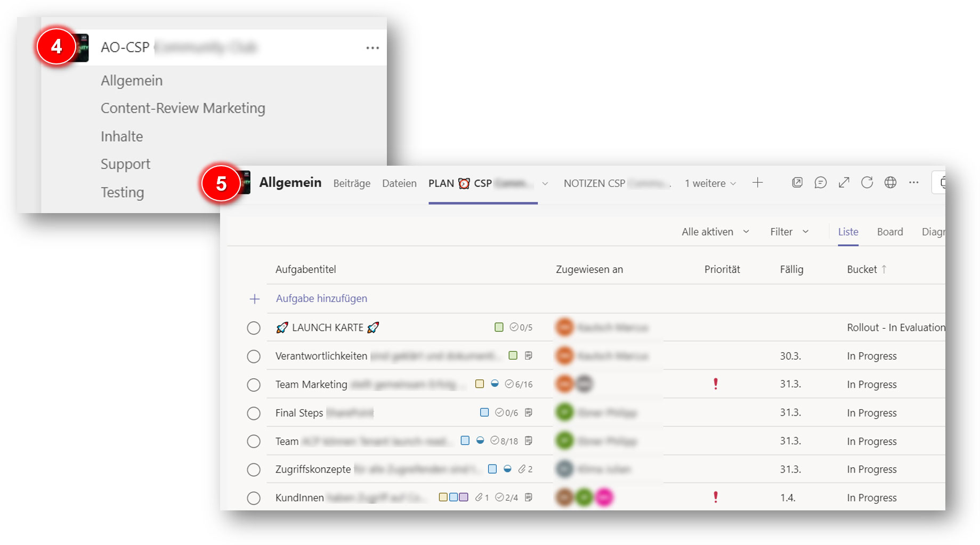This screenshot has width=980, height=545.
Task: Click the plus icon beside Aufgabe hinzufügen
Action: pyautogui.click(x=255, y=299)
